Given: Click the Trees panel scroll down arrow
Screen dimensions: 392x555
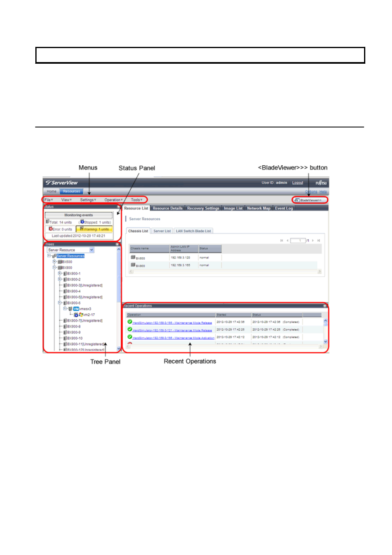Looking at the screenshot, I should pyautogui.click(x=119, y=349).
